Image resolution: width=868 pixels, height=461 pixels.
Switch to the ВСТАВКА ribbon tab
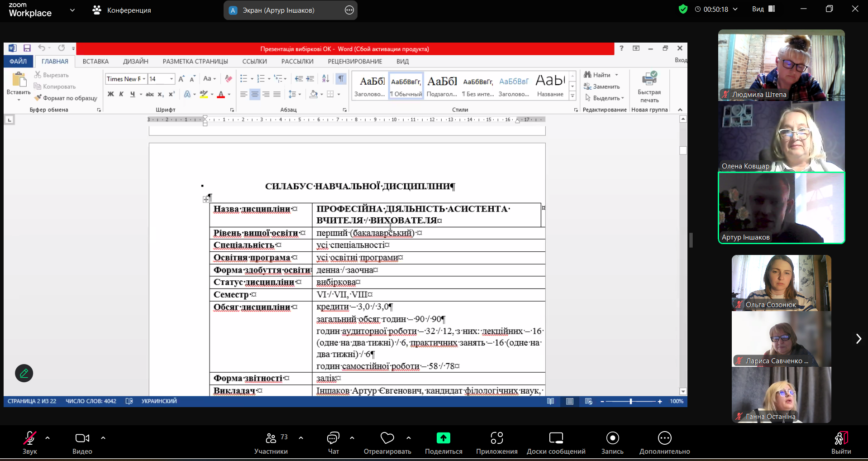[95, 61]
